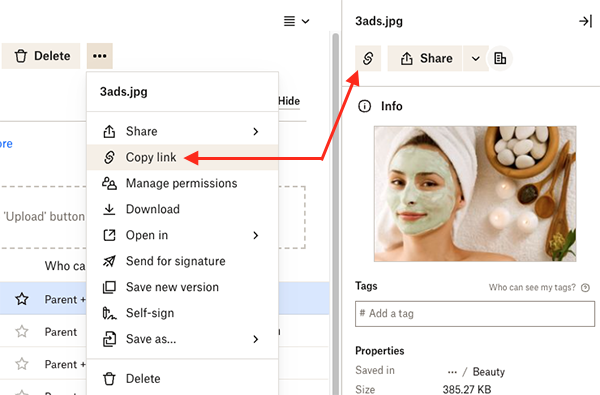600x395 pixels.
Task: Click the Share button in details panel
Action: tap(425, 59)
